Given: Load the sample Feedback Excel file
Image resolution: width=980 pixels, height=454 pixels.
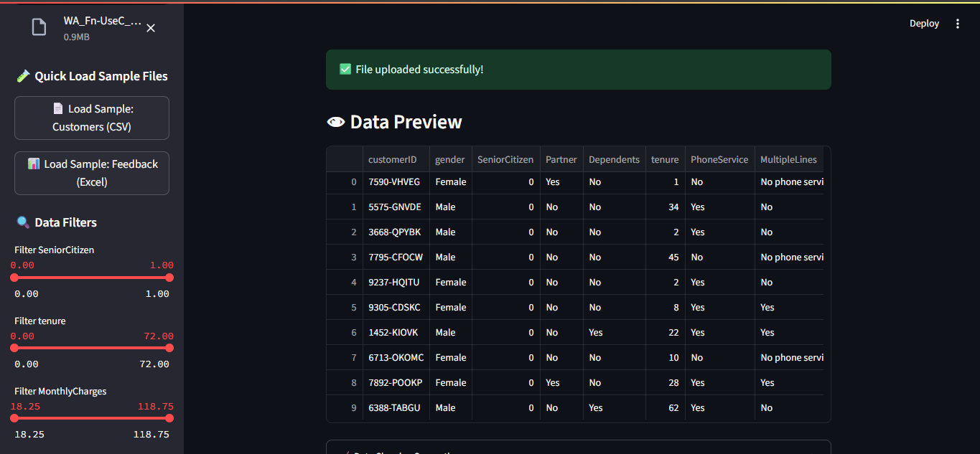Looking at the screenshot, I should coord(92,173).
